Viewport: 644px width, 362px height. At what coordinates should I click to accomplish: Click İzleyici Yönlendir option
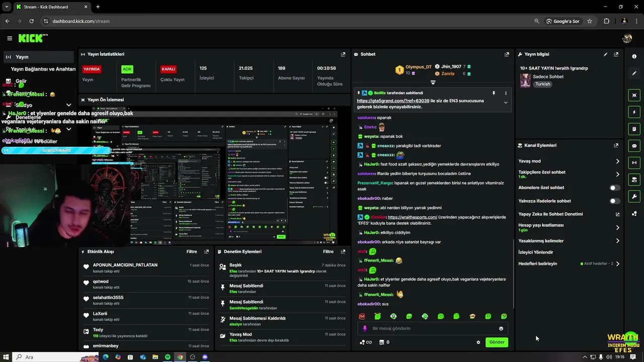[536, 252]
